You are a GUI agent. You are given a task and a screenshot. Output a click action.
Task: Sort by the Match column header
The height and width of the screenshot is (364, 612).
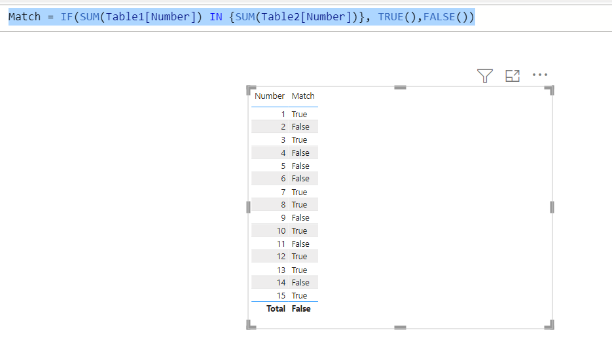pyautogui.click(x=303, y=96)
